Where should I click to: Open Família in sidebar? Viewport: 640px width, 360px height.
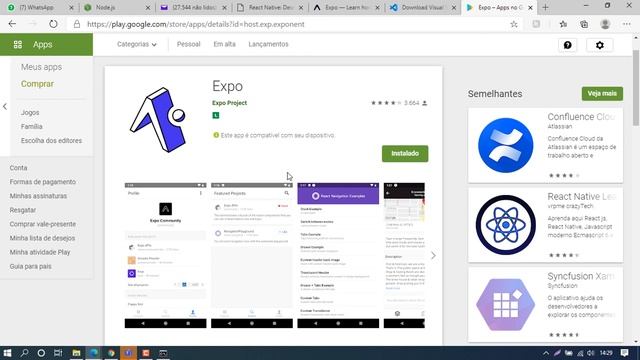click(31, 127)
